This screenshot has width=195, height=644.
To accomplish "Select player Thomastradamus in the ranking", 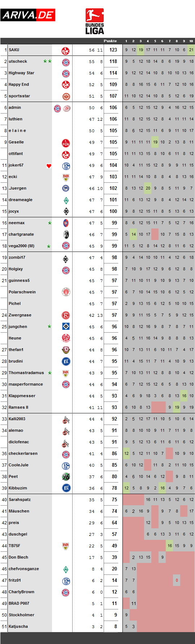I will click(26, 373).
